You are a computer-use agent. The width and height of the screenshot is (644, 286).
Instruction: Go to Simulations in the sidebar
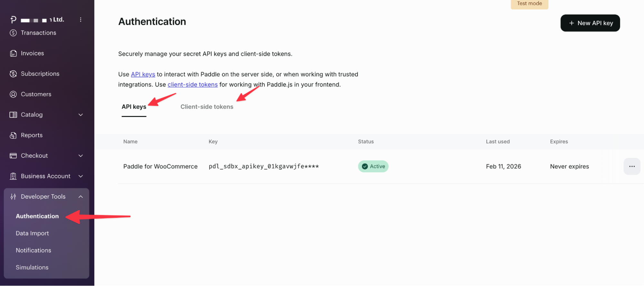[x=32, y=268]
